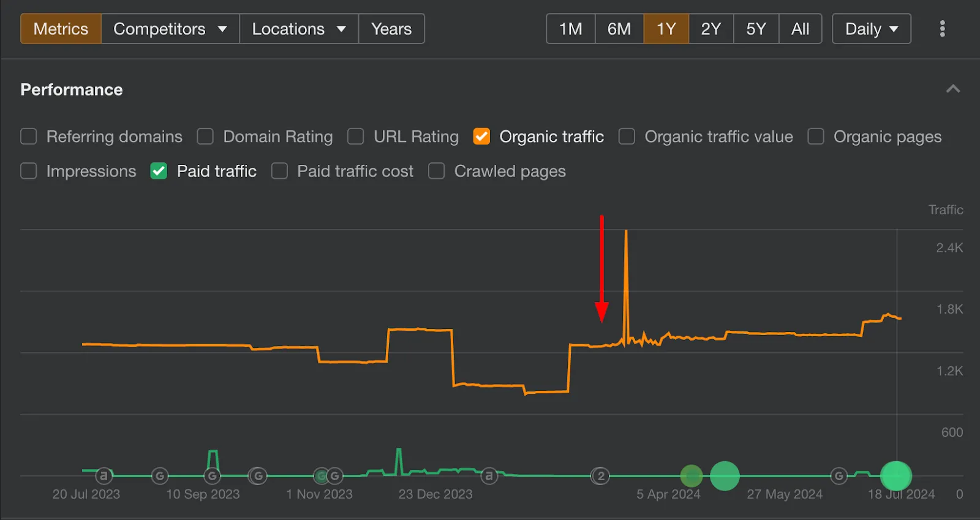Click the small olive-green bubble after 5 Apr 2024
Screen dimensions: 980x520
tap(692, 476)
